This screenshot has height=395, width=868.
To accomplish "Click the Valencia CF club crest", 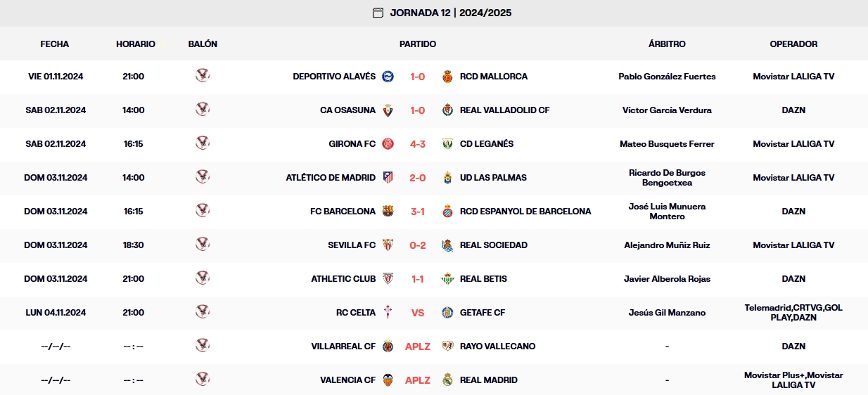I will pos(388,380).
